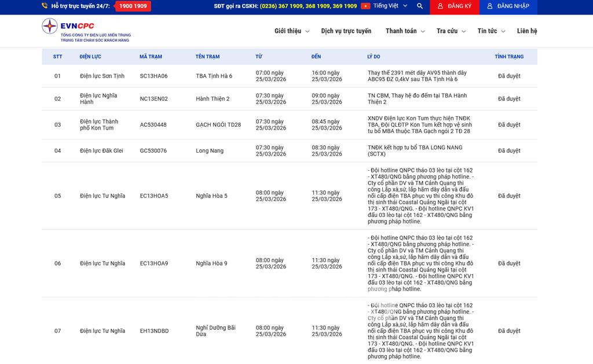
Task: Expand the Giới thiệu menu
Action: click(291, 31)
